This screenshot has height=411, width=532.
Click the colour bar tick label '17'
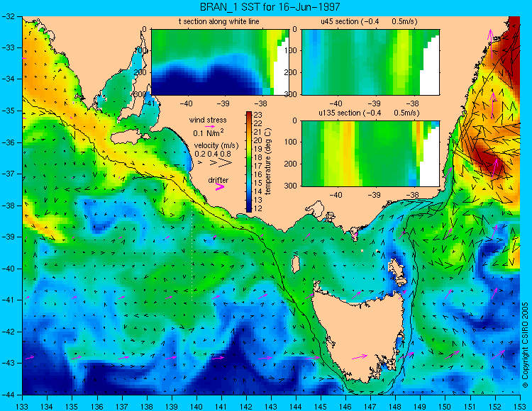(x=258, y=166)
